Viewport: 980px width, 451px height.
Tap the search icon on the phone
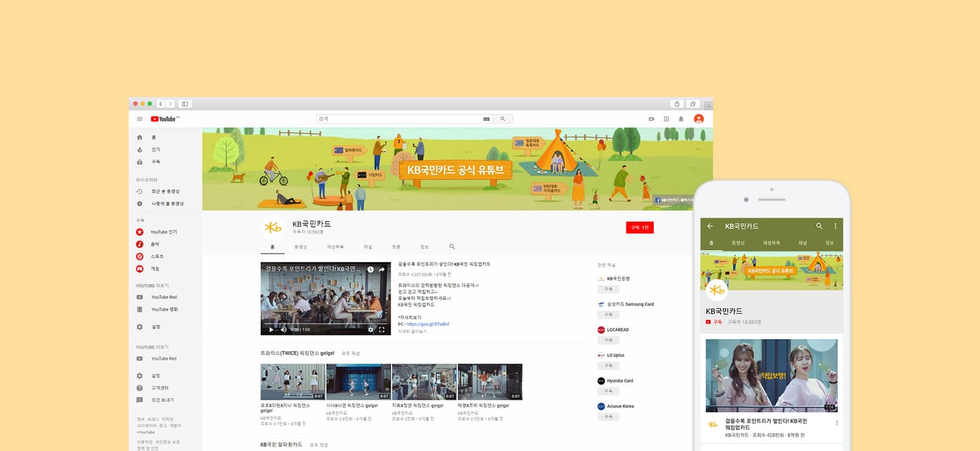820,226
